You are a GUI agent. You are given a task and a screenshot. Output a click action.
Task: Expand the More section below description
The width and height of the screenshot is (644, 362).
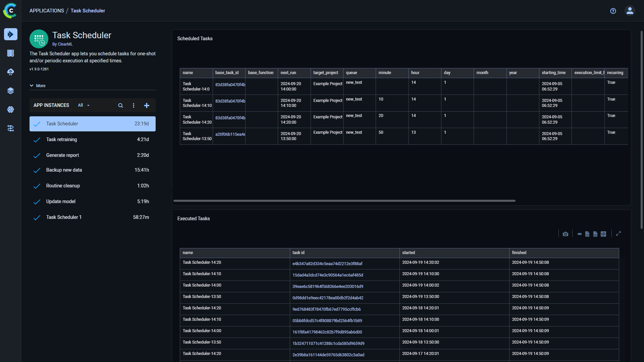coord(38,86)
